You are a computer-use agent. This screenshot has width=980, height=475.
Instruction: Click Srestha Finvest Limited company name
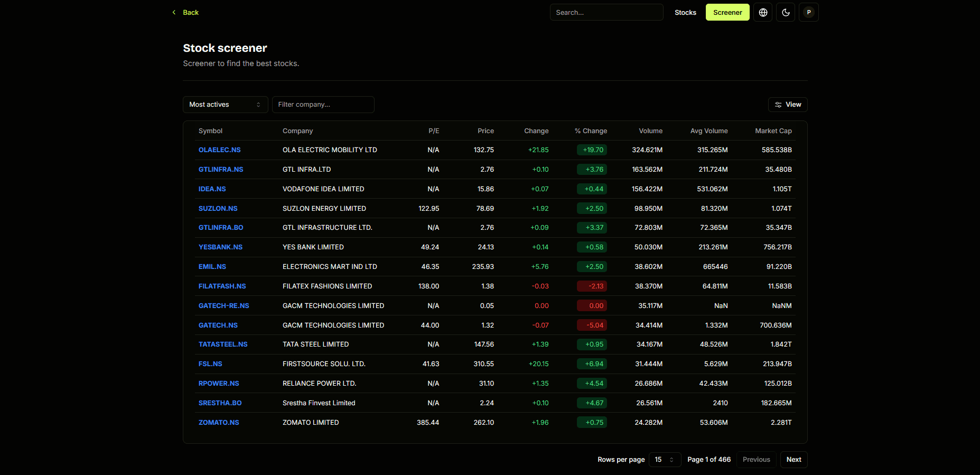[319, 403]
